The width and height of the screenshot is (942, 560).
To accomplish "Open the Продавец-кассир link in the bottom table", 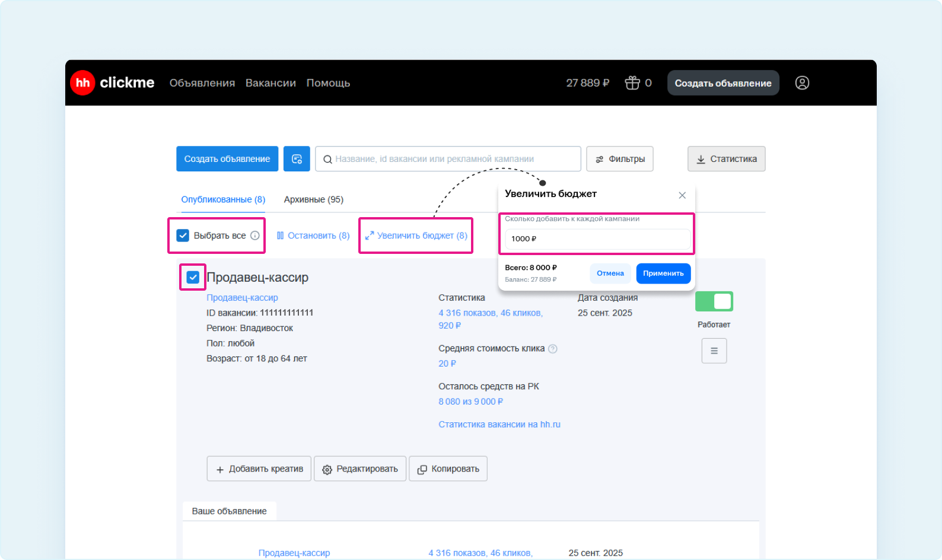I will [294, 553].
